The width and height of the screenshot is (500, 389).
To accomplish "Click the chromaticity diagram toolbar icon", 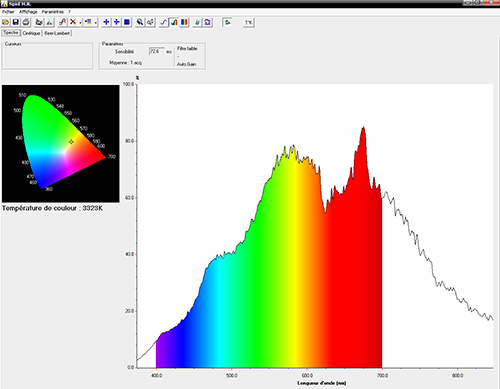I will 227,22.
